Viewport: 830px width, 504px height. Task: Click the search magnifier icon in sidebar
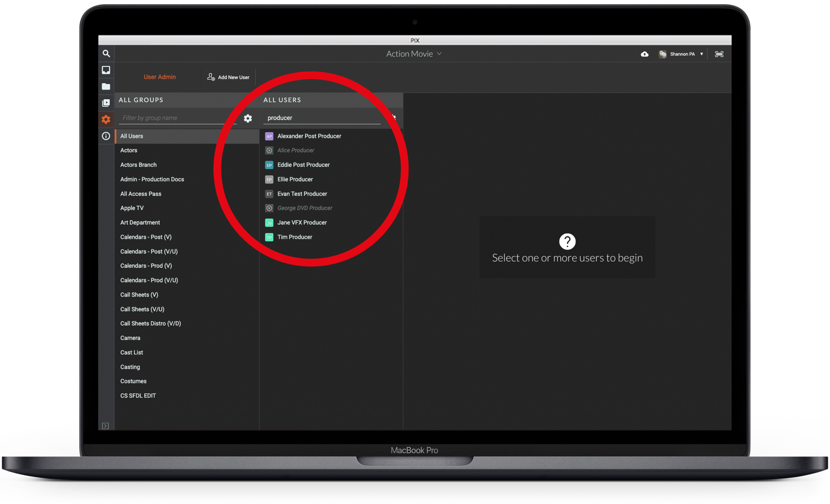106,53
